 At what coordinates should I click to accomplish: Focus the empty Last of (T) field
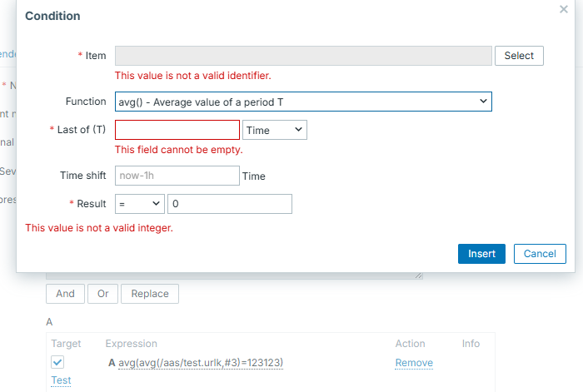(x=177, y=130)
